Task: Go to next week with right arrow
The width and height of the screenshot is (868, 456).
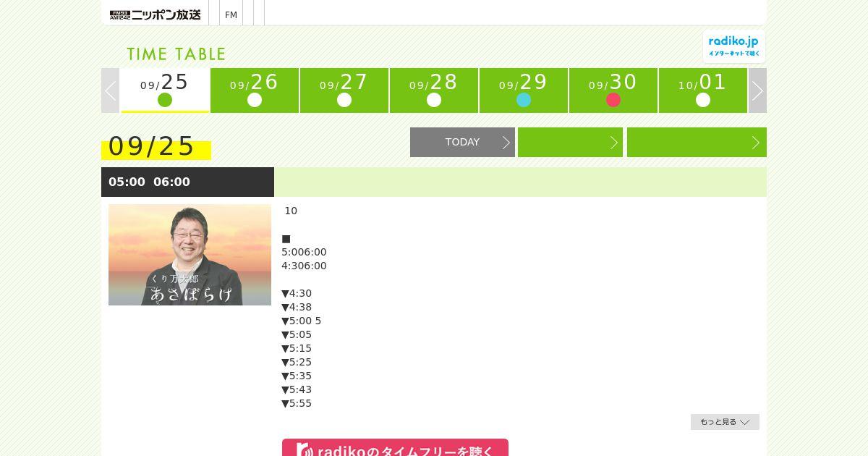Action: point(757,90)
